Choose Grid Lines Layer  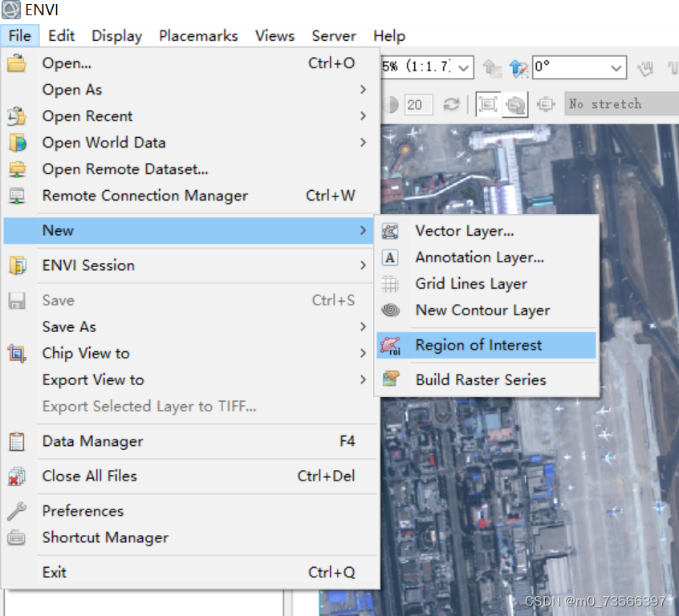[x=486, y=284]
